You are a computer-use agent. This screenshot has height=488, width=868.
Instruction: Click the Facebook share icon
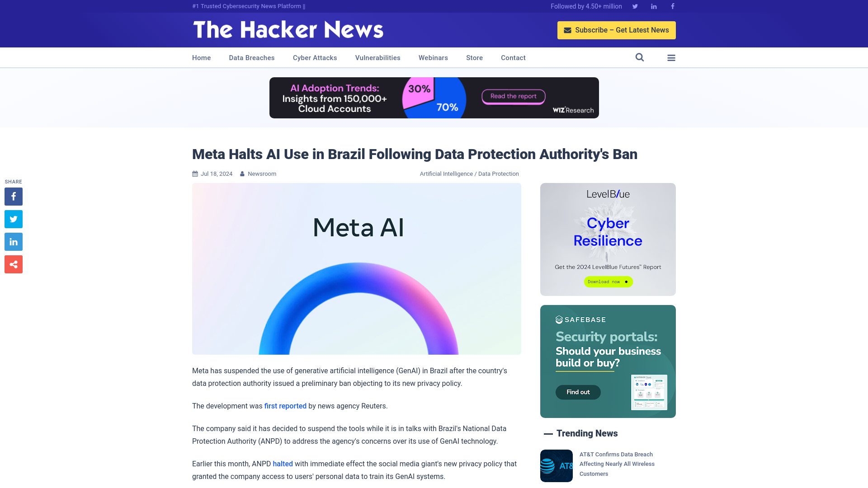[x=13, y=196]
